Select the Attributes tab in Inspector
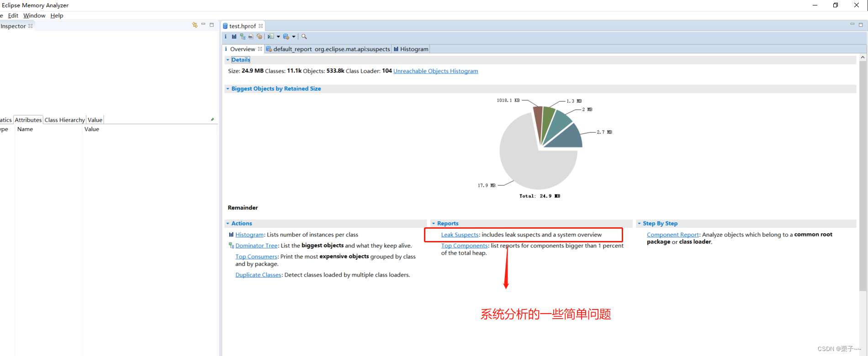868x356 pixels. click(x=28, y=120)
